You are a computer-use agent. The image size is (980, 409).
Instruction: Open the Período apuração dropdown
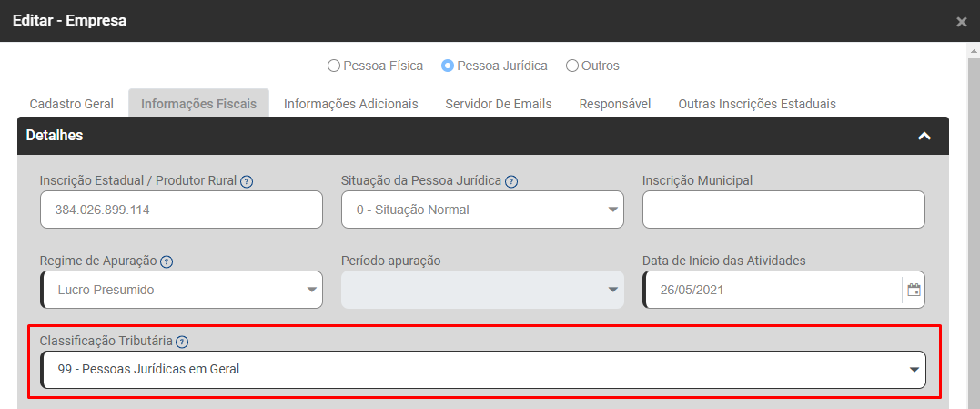(x=482, y=290)
